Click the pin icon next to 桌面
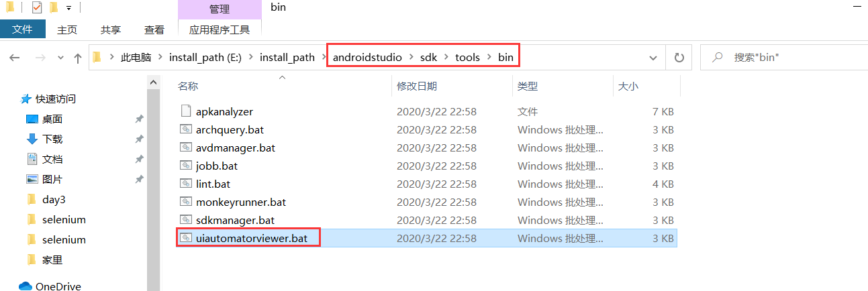Image resolution: width=868 pixels, height=291 pixels. pyautogui.click(x=139, y=119)
